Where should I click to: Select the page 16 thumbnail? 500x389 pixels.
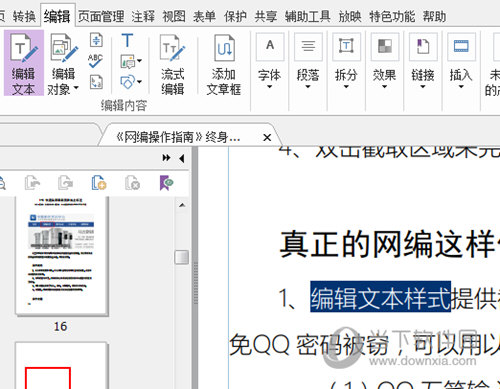[x=62, y=255]
